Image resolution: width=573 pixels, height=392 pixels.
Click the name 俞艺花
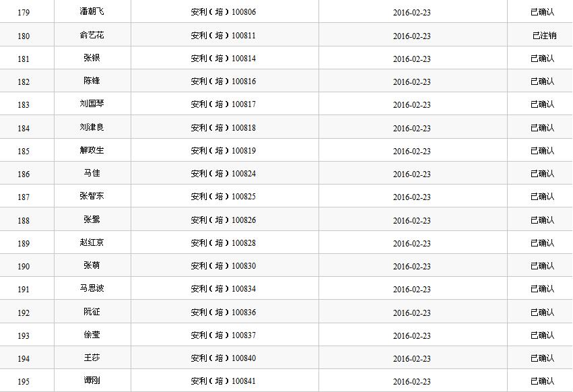pos(92,35)
